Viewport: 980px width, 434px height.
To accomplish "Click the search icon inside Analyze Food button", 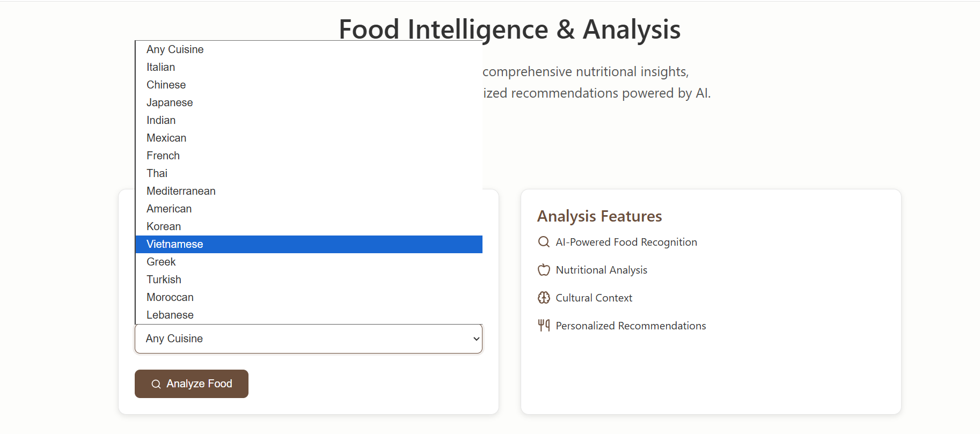I will pos(156,384).
